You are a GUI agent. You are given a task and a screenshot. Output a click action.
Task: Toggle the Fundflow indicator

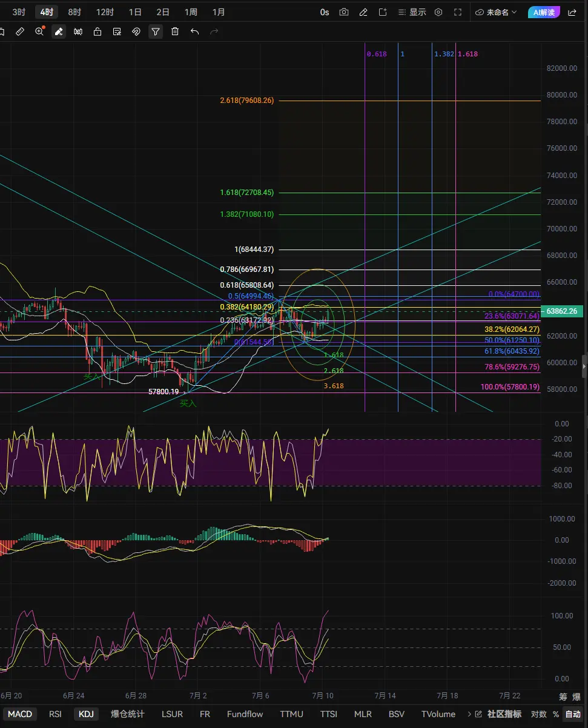pyautogui.click(x=245, y=714)
